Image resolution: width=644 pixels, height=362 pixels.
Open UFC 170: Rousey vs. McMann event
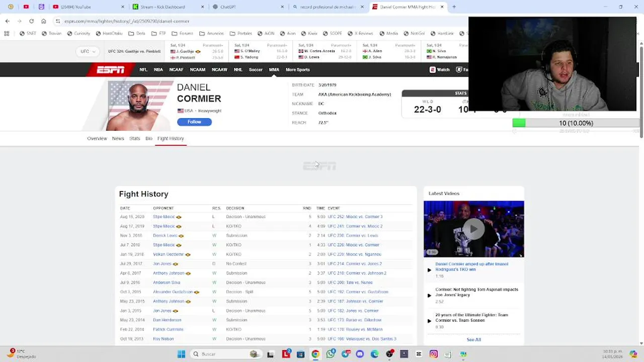click(x=355, y=329)
